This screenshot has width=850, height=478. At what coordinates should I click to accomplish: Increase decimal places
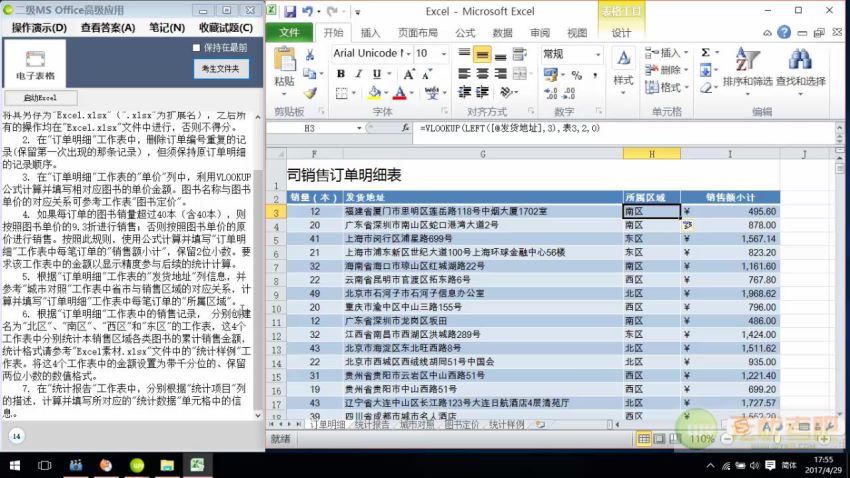(x=551, y=94)
